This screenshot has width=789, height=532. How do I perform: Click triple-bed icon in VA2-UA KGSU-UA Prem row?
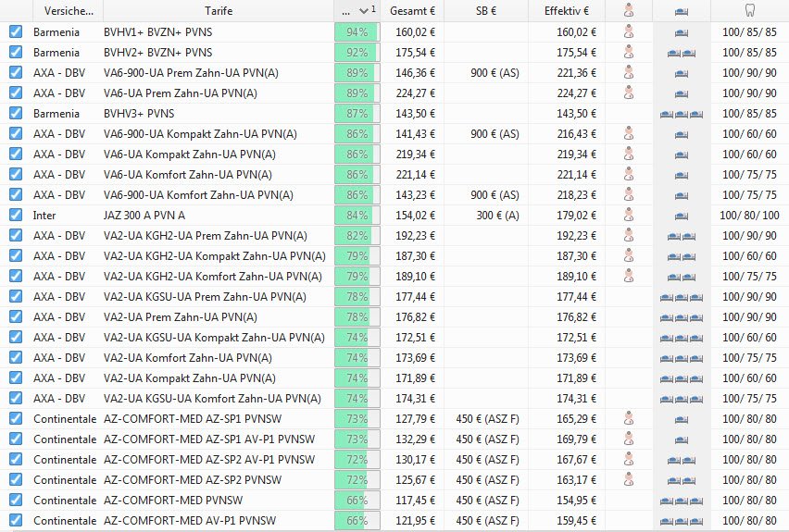(682, 297)
